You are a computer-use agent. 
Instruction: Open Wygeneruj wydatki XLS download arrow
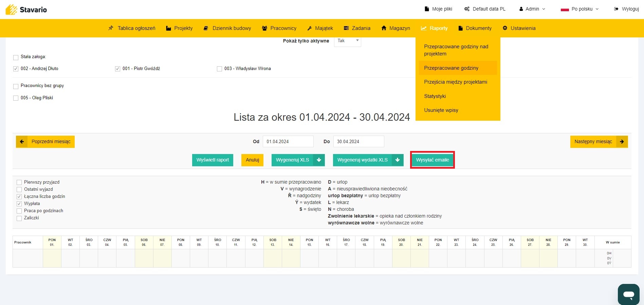[398, 160]
